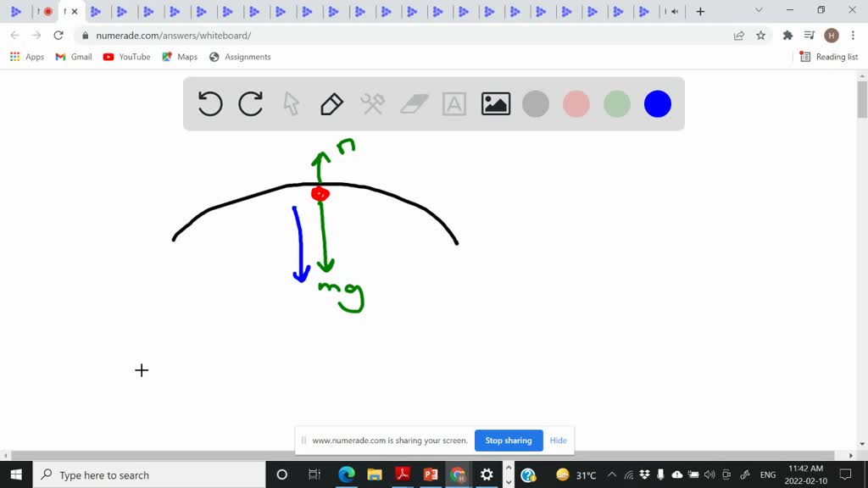Open the ENG language switcher
The width and height of the screenshot is (868, 488).
767,474
